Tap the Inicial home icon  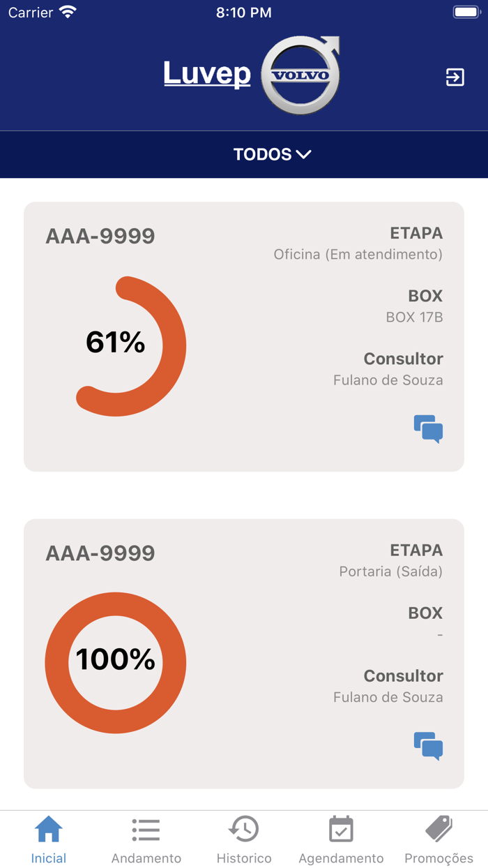pyautogui.click(x=49, y=830)
